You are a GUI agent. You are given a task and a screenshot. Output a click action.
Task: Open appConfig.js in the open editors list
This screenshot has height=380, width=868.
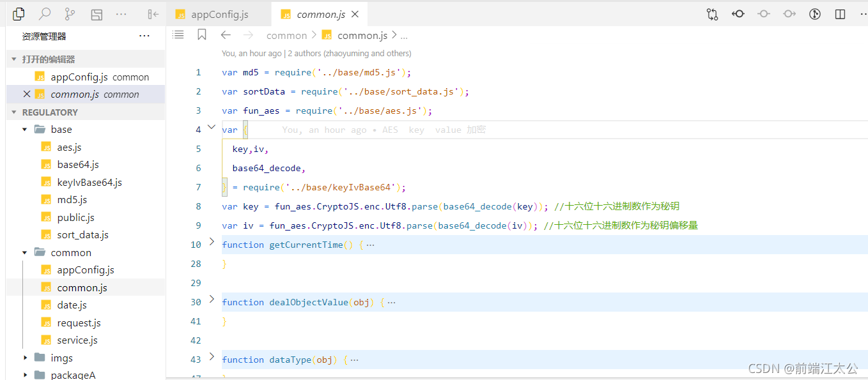[x=85, y=77]
